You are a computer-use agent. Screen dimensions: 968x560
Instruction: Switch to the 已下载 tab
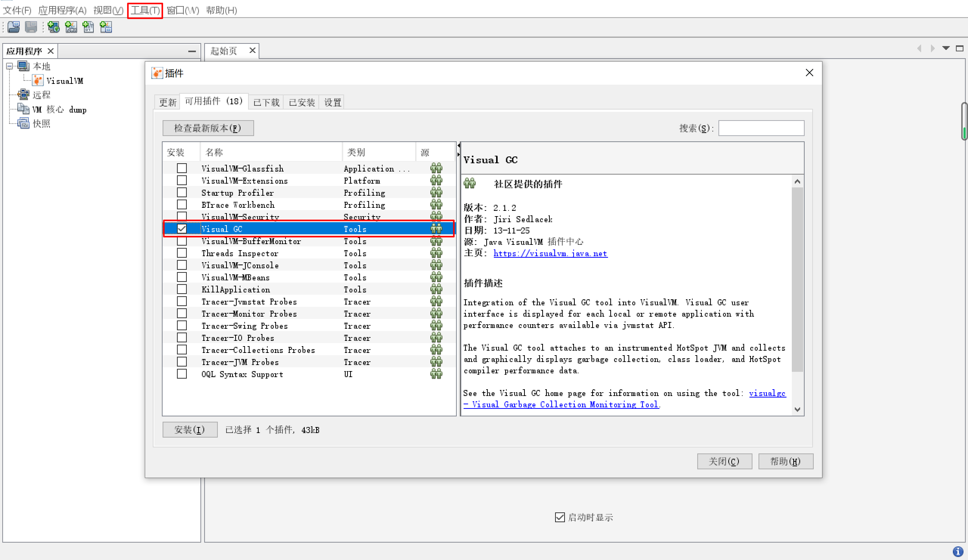[x=266, y=102]
